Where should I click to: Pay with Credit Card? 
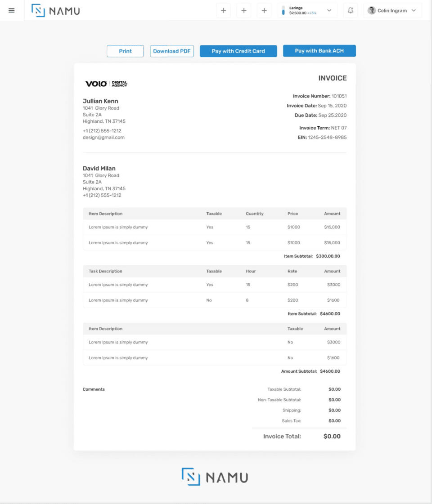[x=238, y=51]
